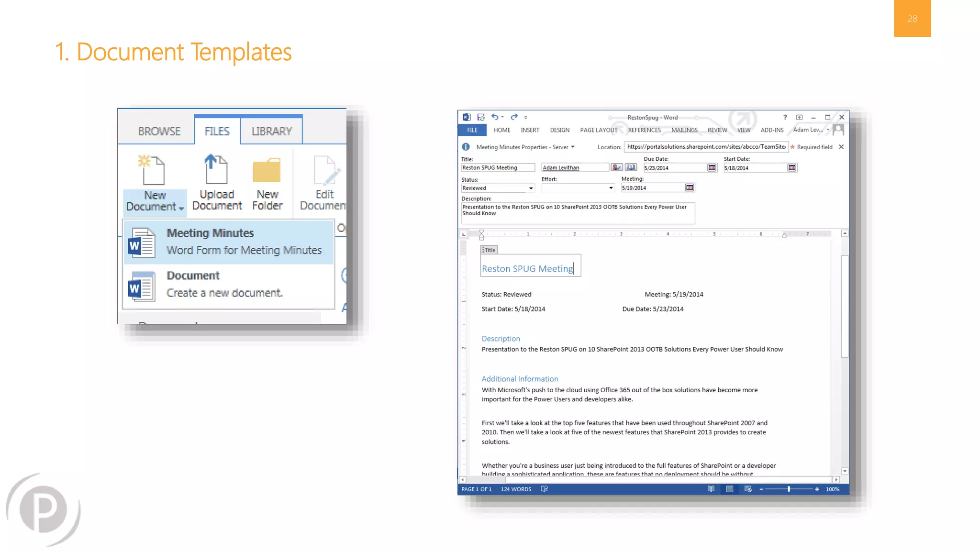
Task: Click the Title content control in document
Action: coord(530,265)
